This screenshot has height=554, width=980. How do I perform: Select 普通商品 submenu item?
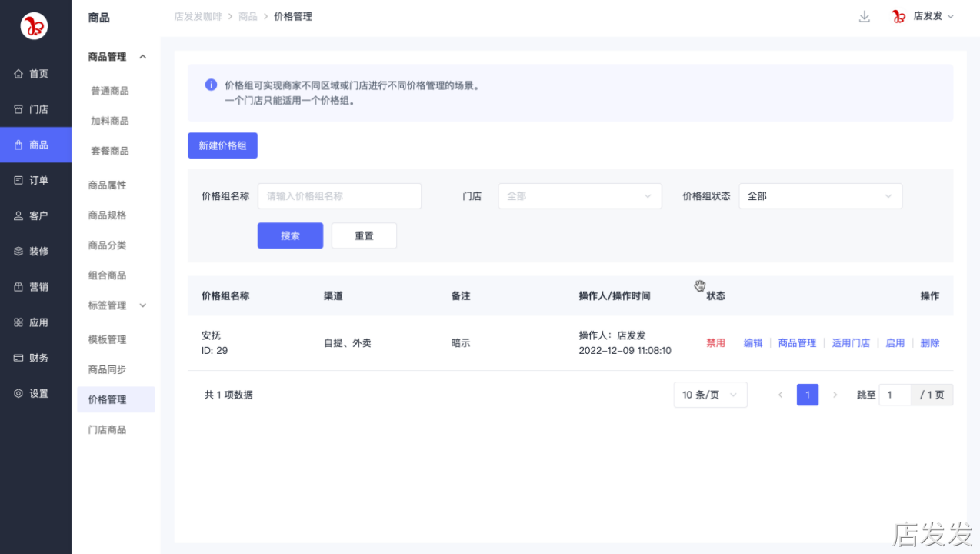tap(110, 91)
